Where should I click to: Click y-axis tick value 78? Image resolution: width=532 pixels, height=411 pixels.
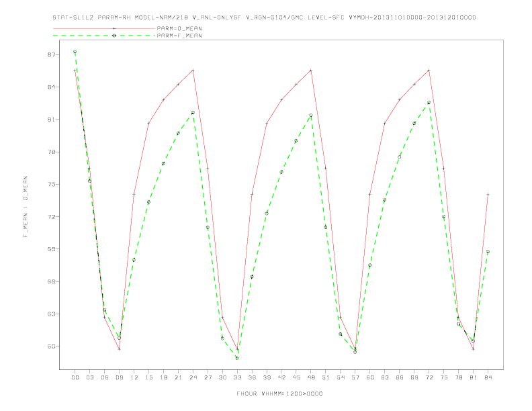pos(51,152)
